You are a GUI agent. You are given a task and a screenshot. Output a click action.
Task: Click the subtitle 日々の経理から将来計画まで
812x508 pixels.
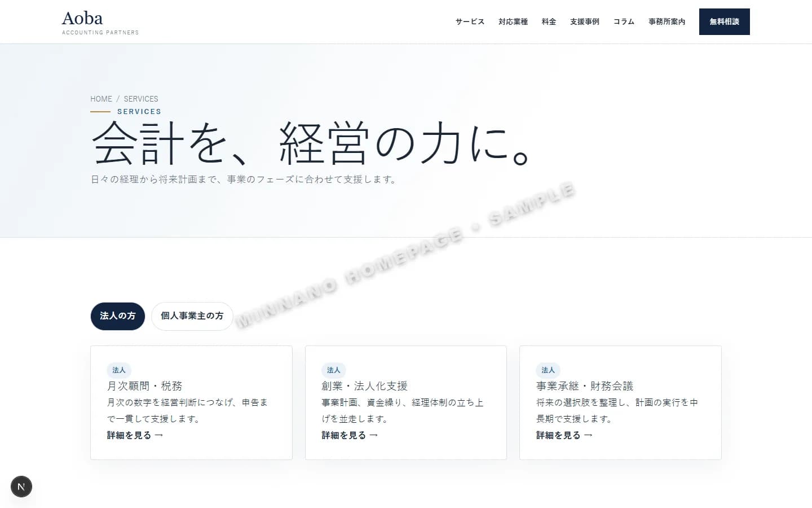(244, 179)
